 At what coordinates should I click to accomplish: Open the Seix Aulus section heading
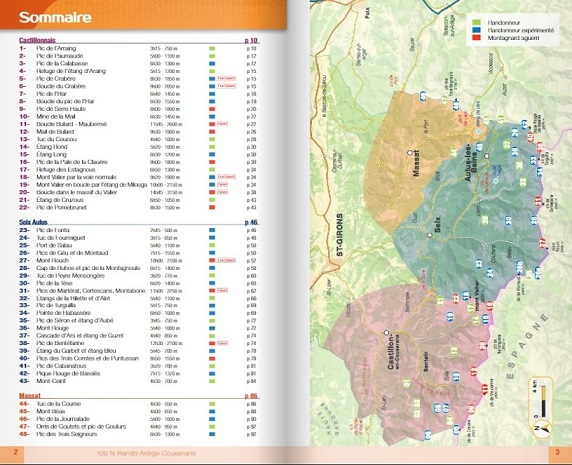(33, 222)
